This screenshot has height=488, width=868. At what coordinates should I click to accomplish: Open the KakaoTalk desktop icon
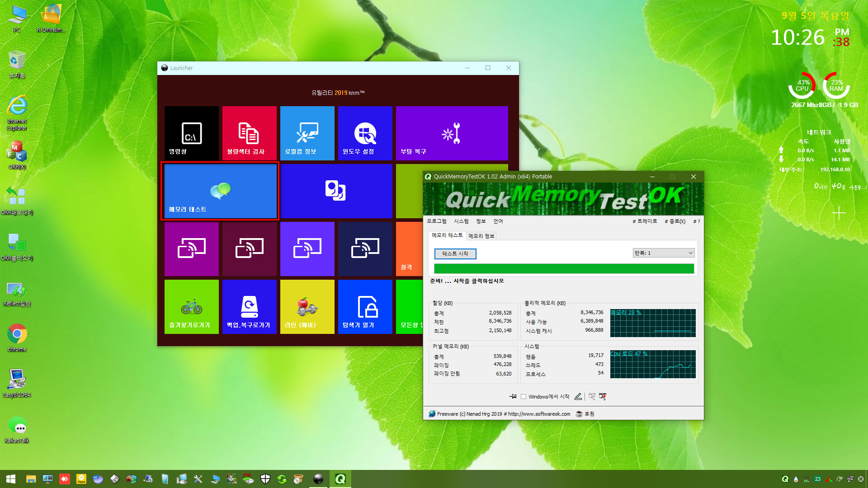17,429
